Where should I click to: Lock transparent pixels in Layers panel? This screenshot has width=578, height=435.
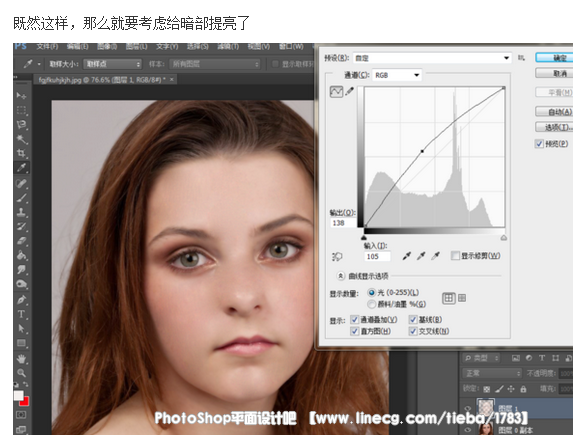tap(487, 389)
